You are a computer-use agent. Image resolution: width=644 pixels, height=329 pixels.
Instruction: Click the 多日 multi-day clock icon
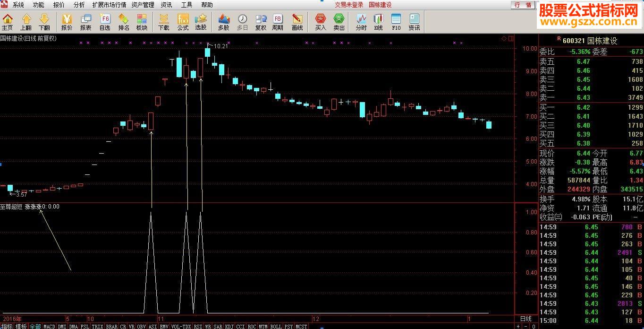point(242,22)
